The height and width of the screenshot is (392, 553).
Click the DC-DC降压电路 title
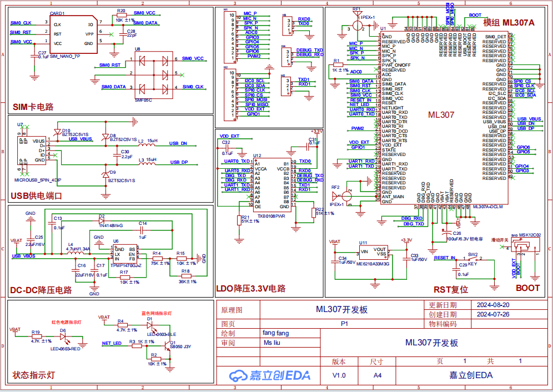(41, 290)
